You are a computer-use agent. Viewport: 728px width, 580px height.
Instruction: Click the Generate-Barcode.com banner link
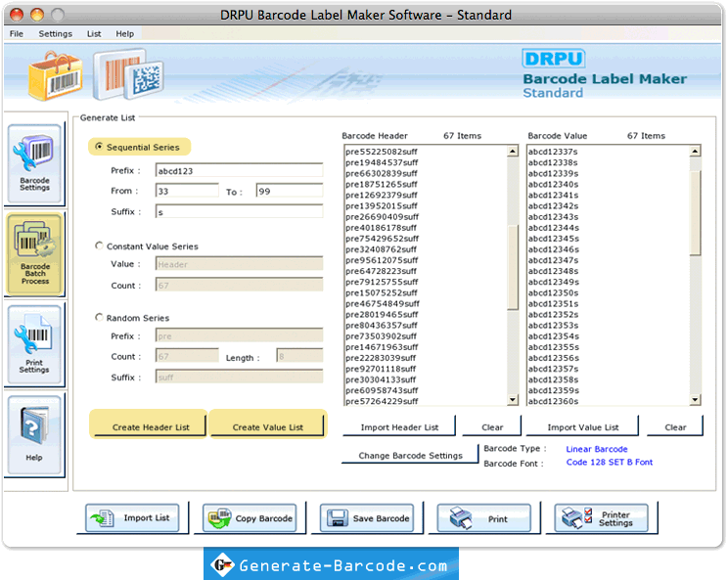click(x=331, y=564)
